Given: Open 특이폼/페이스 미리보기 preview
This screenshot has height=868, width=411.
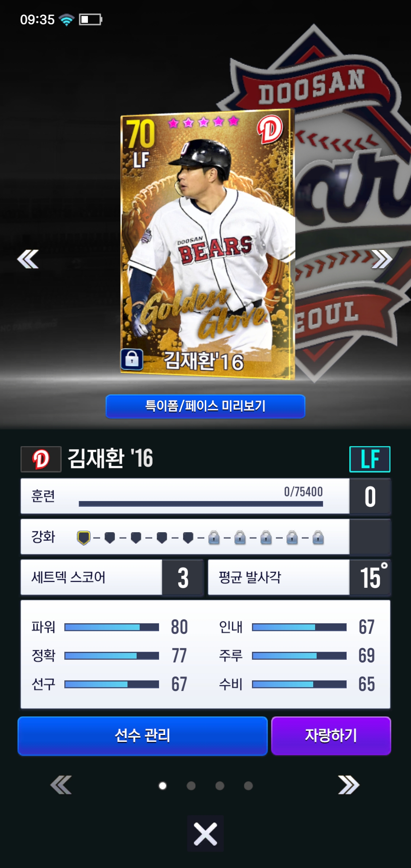Looking at the screenshot, I should (205, 406).
